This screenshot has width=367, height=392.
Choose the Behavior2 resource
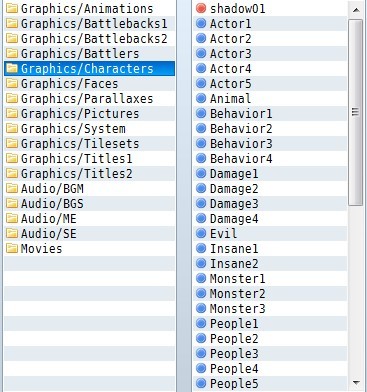click(x=270, y=128)
